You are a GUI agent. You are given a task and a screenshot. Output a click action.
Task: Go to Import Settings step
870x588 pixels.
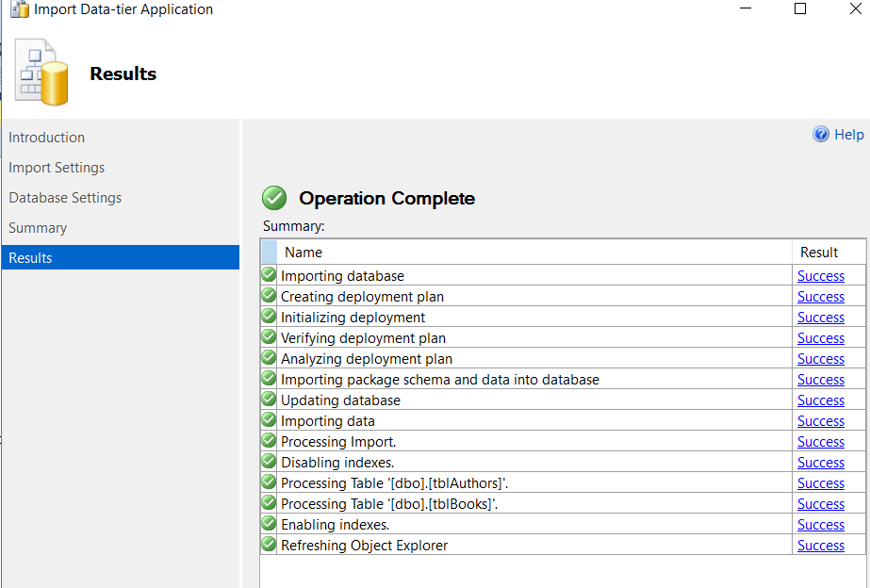[57, 168]
